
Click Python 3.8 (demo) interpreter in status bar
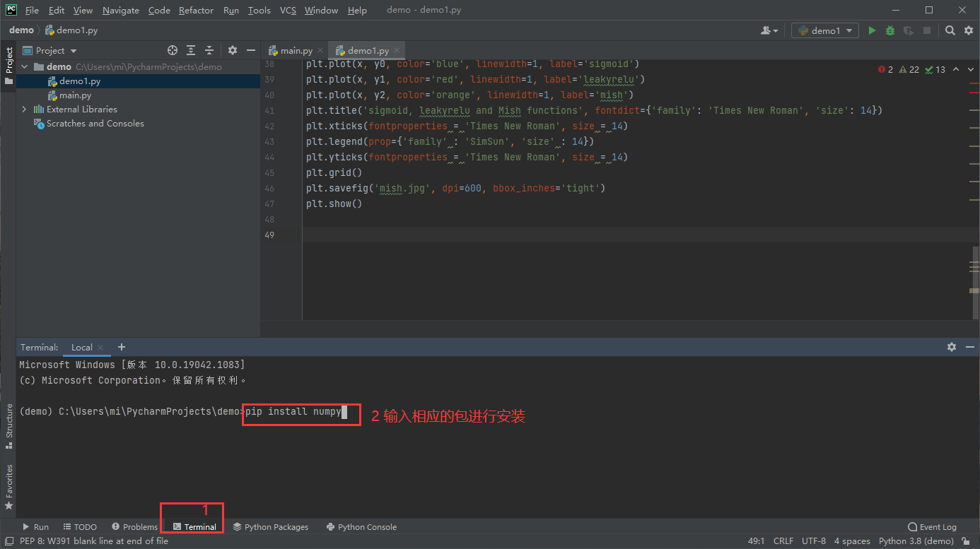(x=916, y=541)
